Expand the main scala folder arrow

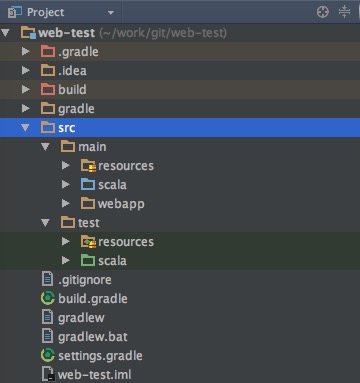[66, 184]
